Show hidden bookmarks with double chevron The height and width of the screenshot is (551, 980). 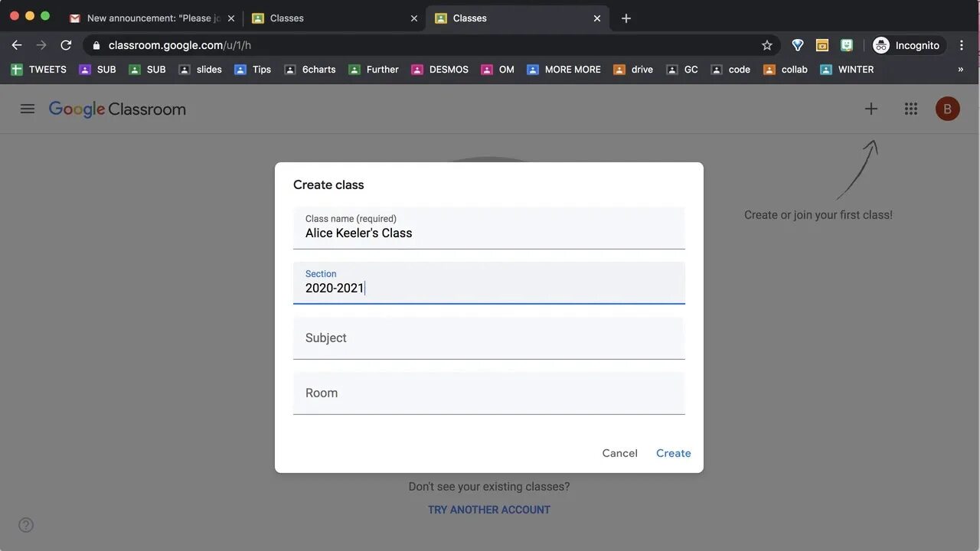click(961, 69)
